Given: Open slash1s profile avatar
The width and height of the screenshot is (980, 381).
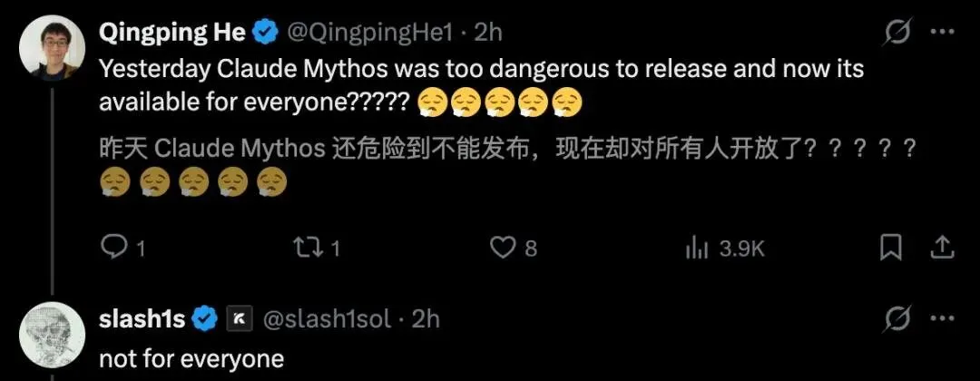Looking at the screenshot, I should (52, 335).
